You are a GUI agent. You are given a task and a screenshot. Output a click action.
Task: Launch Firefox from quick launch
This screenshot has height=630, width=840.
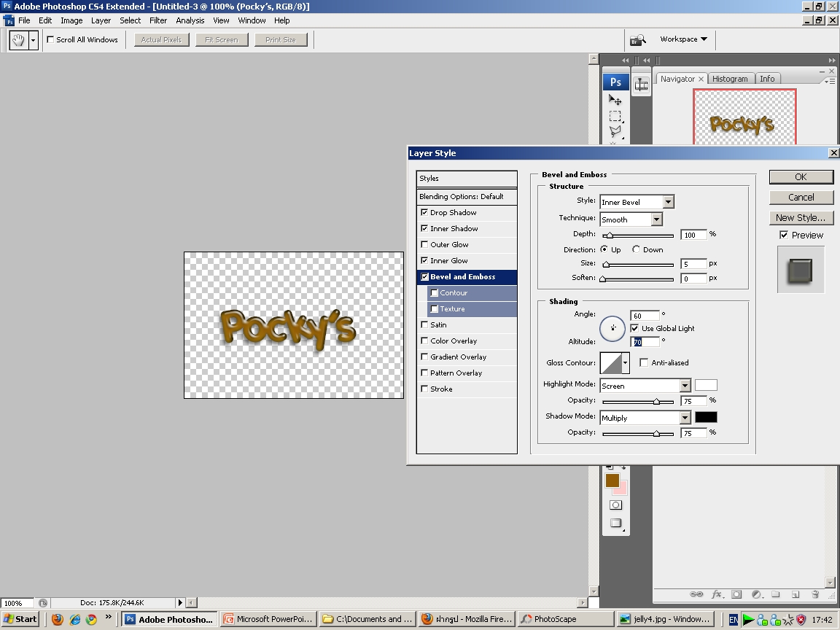pos(58,619)
